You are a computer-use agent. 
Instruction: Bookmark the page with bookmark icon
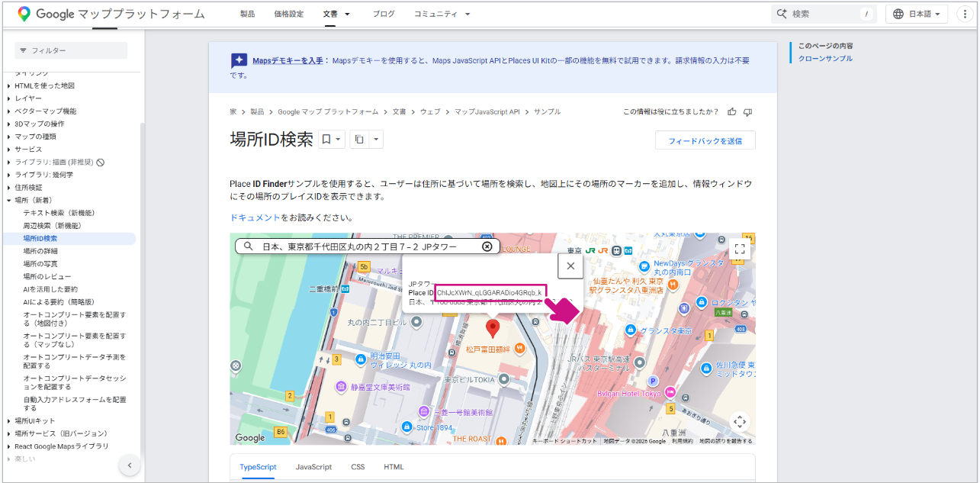point(326,139)
